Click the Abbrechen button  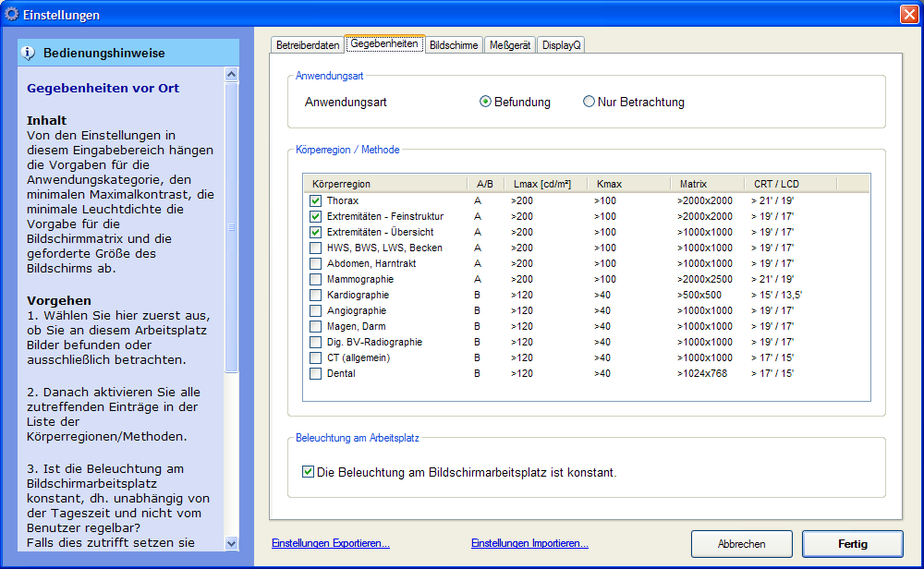(741, 544)
